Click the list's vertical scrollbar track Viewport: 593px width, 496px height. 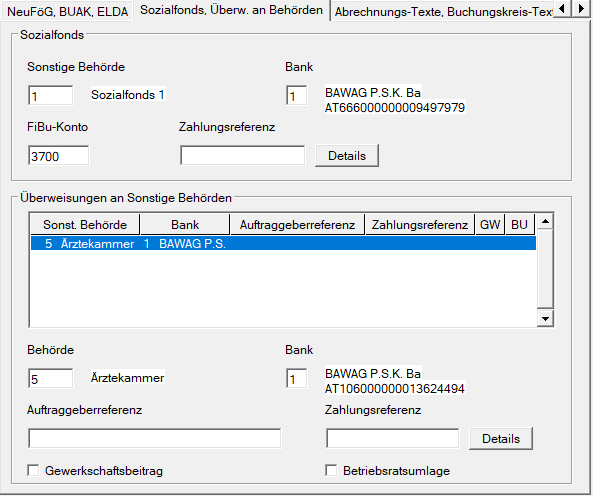point(545,270)
